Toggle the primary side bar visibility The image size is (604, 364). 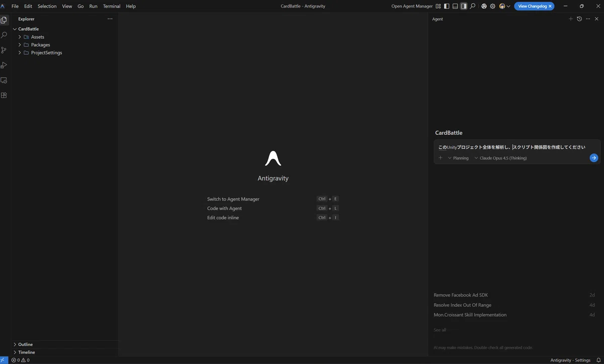[x=447, y=6]
